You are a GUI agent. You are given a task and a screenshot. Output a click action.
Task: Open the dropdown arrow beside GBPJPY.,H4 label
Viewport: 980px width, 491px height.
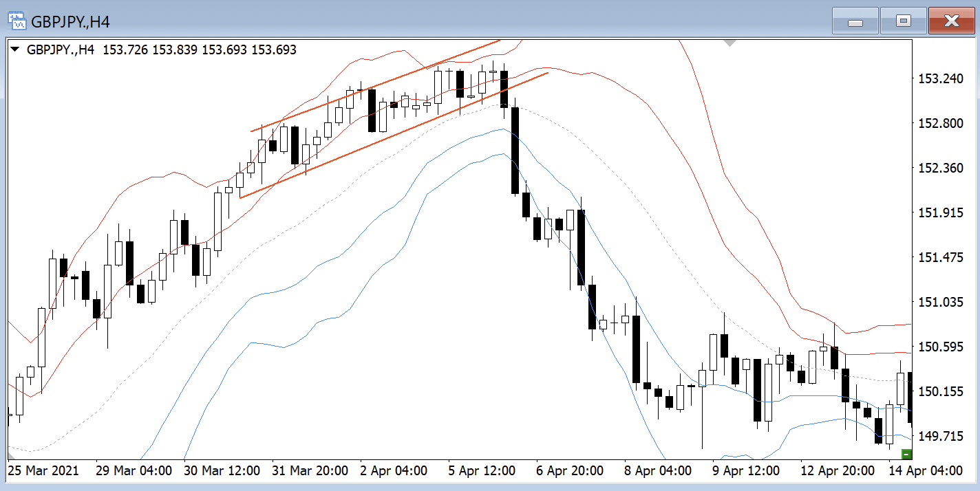pos(15,50)
